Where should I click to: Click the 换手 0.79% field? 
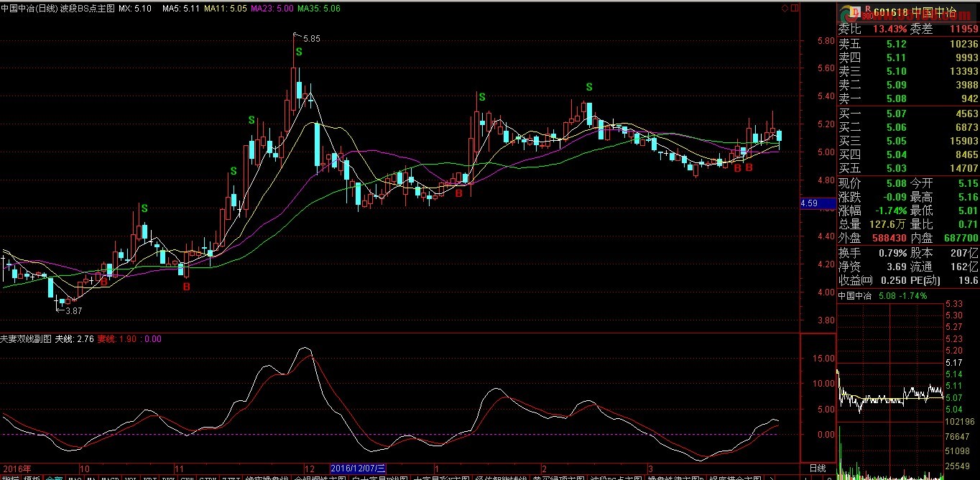point(872,253)
